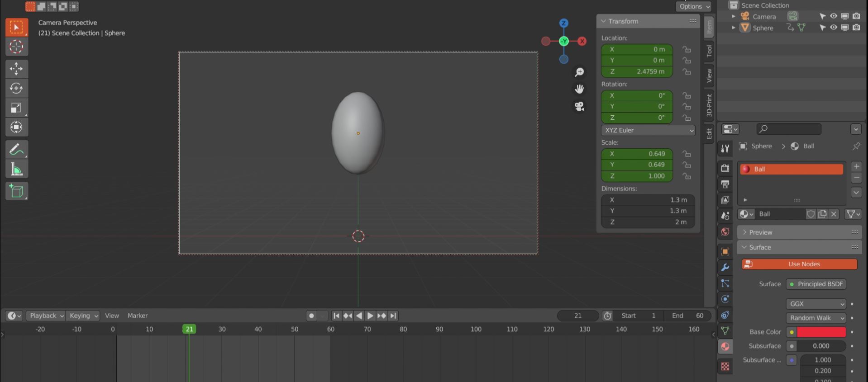Click the red Base Color swatch
Viewport: 868px width, 382px height.
point(821,332)
